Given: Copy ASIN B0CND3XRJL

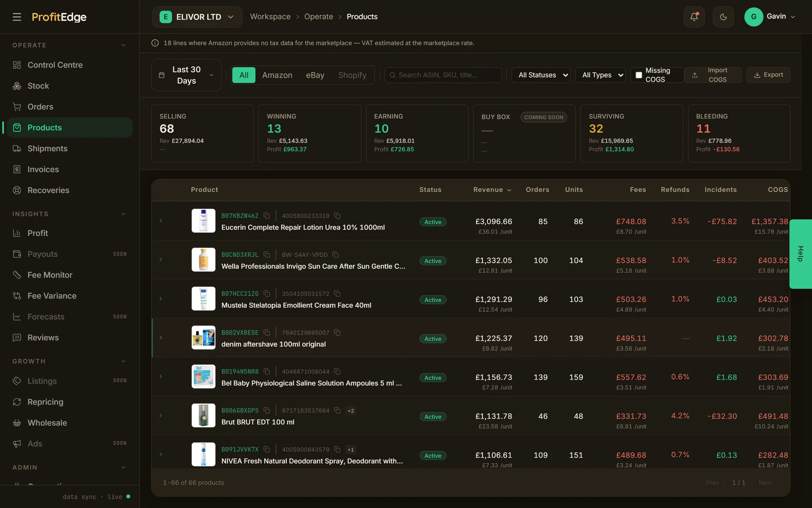Looking at the screenshot, I should coord(267,254).
